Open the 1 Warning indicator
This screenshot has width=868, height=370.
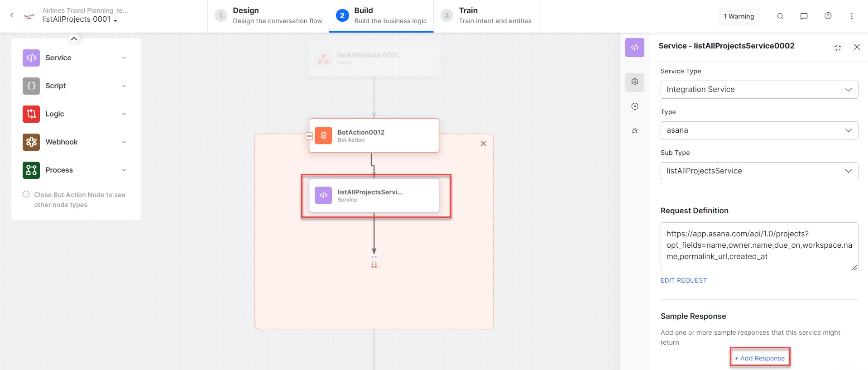(x=739, y=16)
